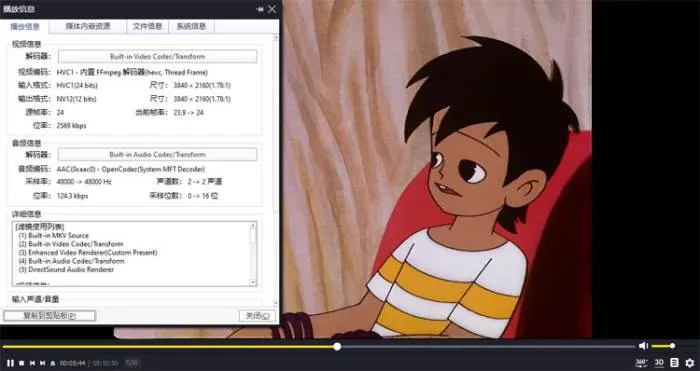The height and width of the screenshot is (371, 700).
Task: Click the audio codec text AAC(0xaac0)
Action: [x=131, y=169]
